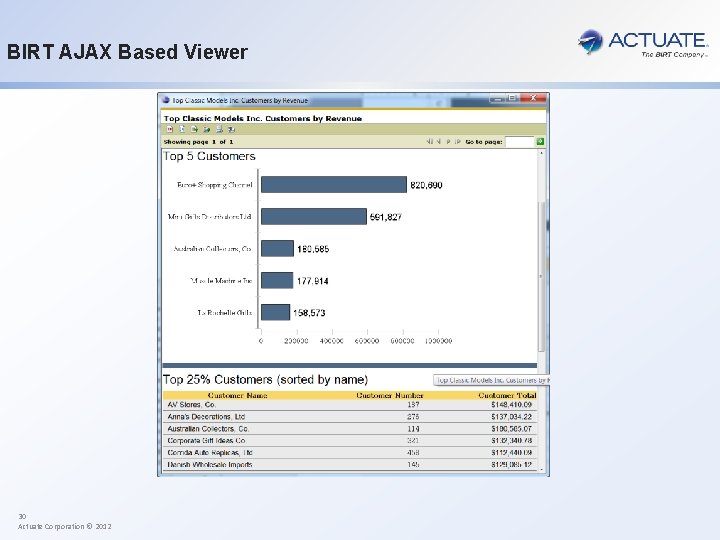This screenshot has width=720, height=540.
Task: Click the bar labeled 820,690
Action: (x=334, y=185)
